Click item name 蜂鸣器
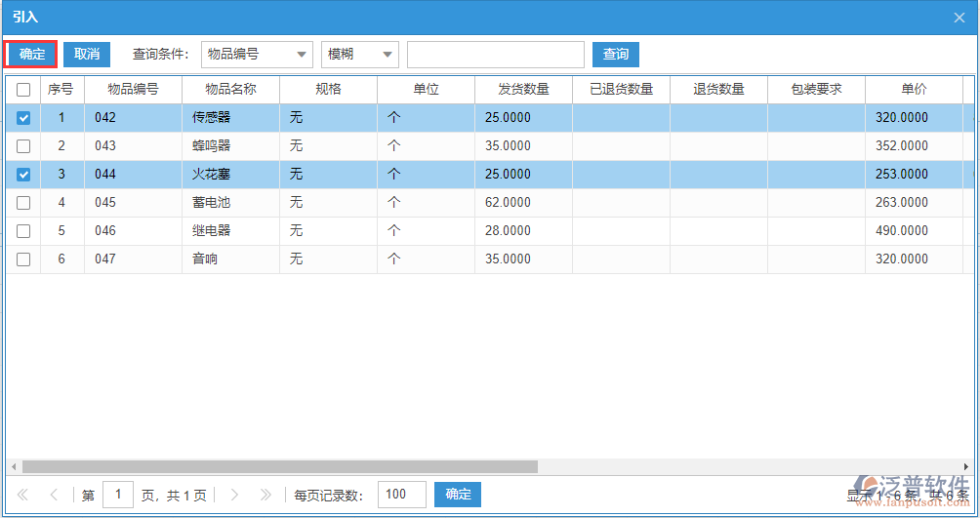Viewport: 980px width, 518px height. pyautogui.click(x=211, y=146)
